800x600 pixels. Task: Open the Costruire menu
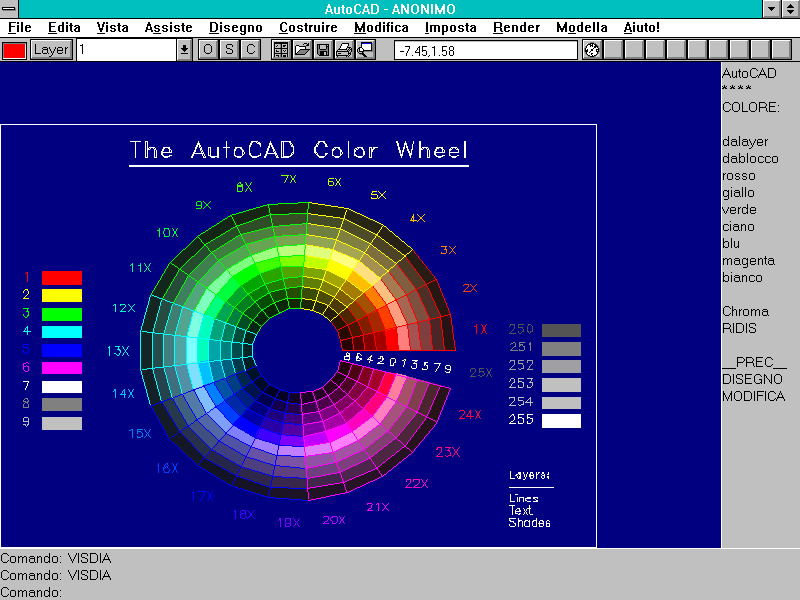point(308,28)
